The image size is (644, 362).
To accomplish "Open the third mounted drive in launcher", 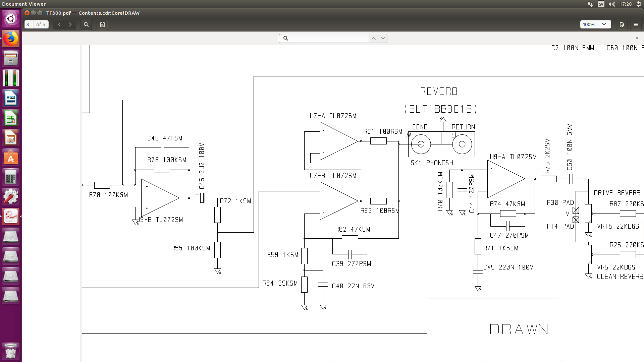I will click(x=11, y=276).
